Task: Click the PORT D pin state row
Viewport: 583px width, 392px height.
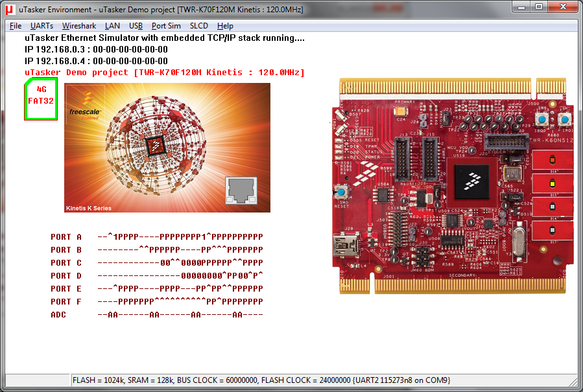Action: click(x=156, y=276)
